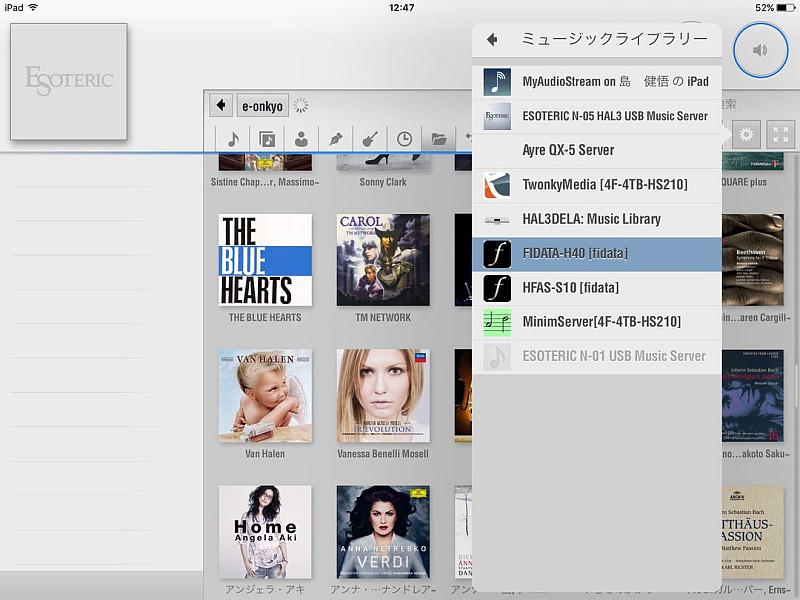This screenshot has width=800, height=600.
Task: Select MyAudioStream on iPad server
Action: coord(596,82)
